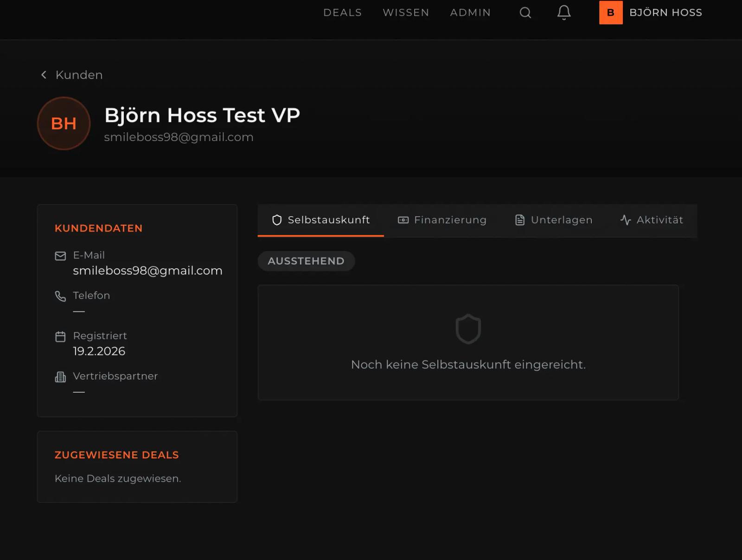Click the Ausstehend status badge
The image size is (742, 560).
(306, 261)
